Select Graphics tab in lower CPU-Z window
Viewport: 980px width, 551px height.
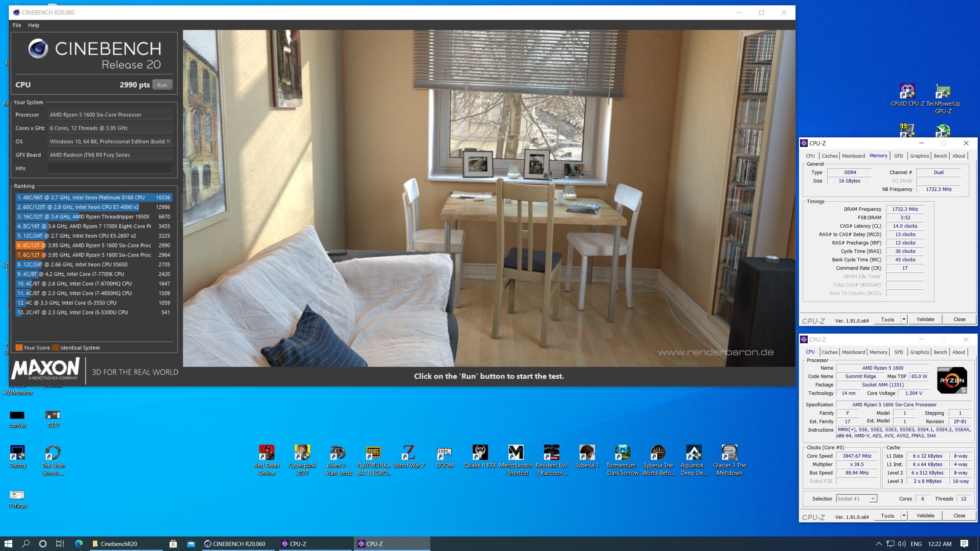coord(919,352)
